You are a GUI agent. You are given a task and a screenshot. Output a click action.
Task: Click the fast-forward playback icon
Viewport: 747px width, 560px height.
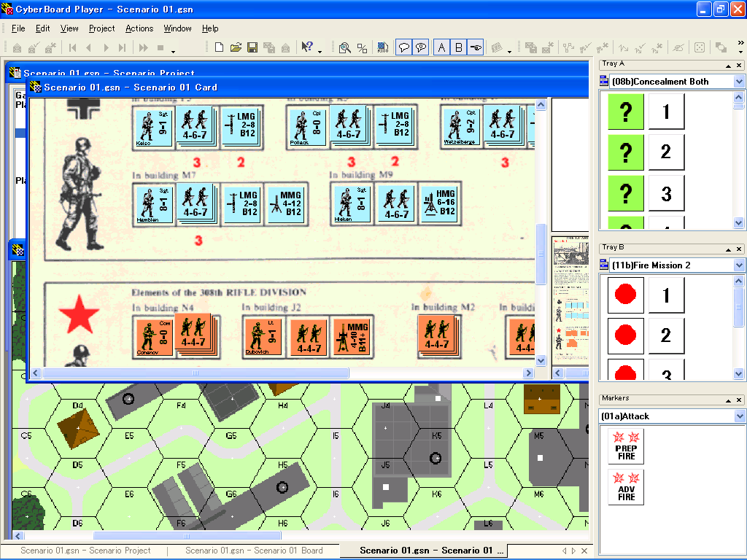click(x=144, y=47)
